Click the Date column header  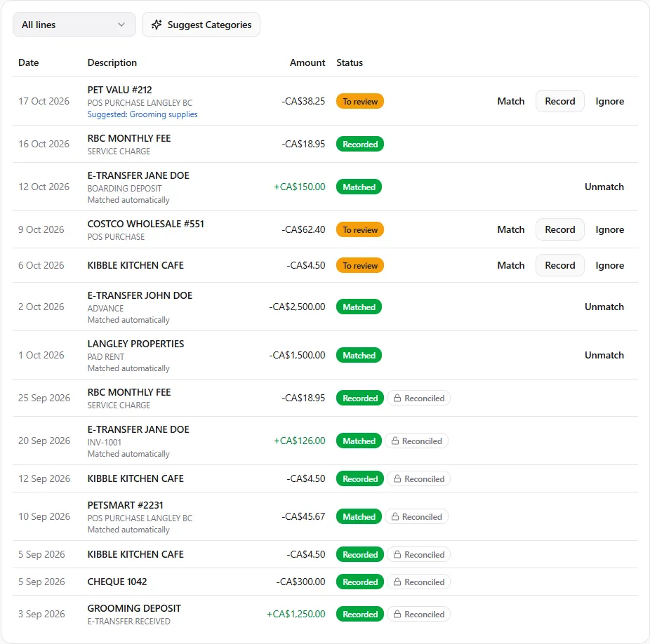tap(28, 62)
